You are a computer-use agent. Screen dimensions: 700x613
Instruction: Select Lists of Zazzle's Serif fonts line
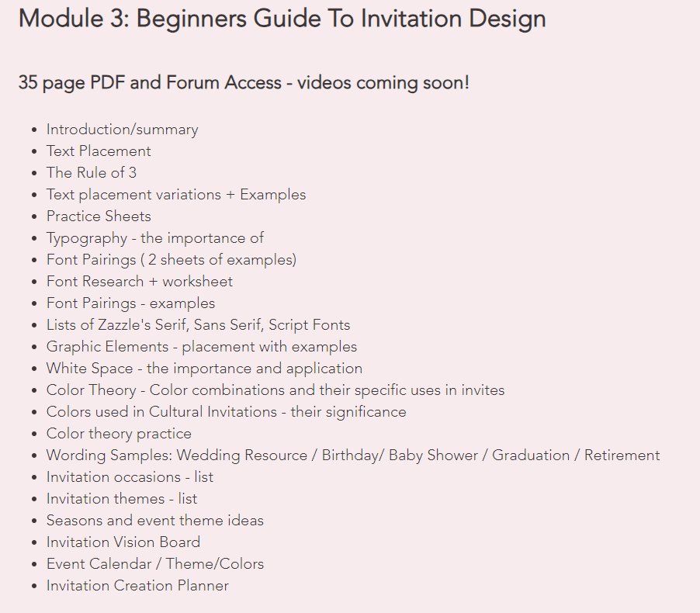click(x=198, y=325)
